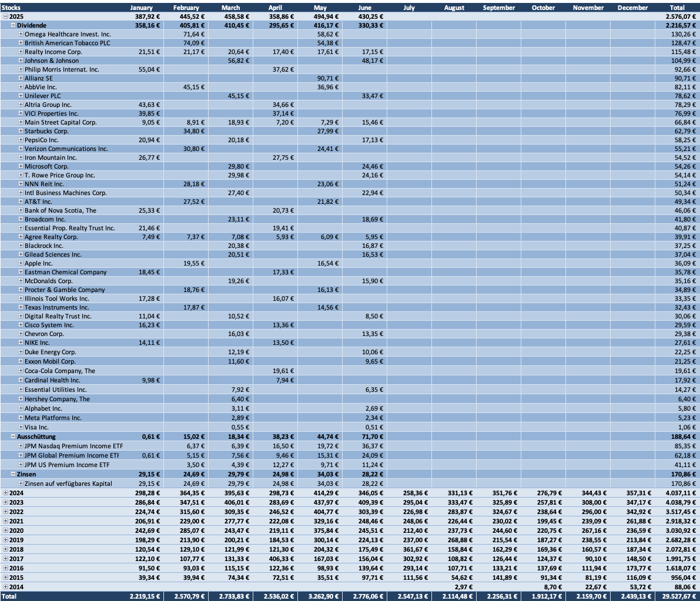Collapse the 2025 year group
Screen dimensions: 700x601
click(x=5, y=16)
